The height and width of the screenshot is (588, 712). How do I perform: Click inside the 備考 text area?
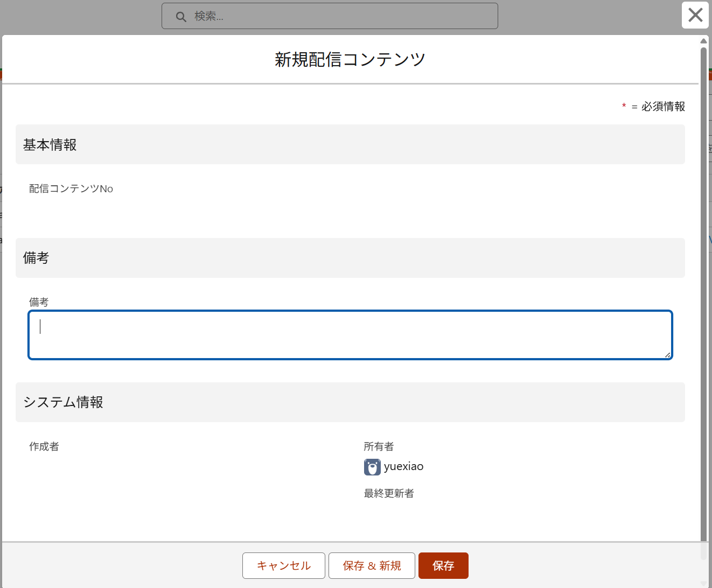[350, 335]
